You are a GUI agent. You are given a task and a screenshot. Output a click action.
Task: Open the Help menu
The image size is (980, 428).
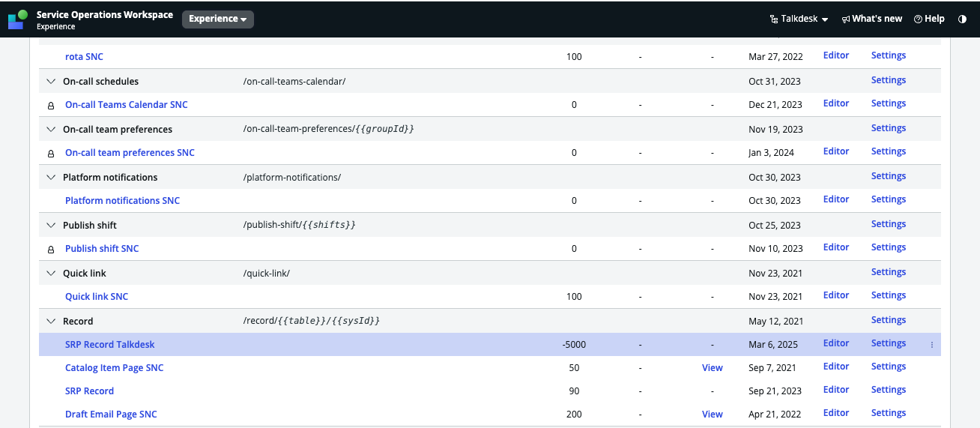click(x=929, y=19)
